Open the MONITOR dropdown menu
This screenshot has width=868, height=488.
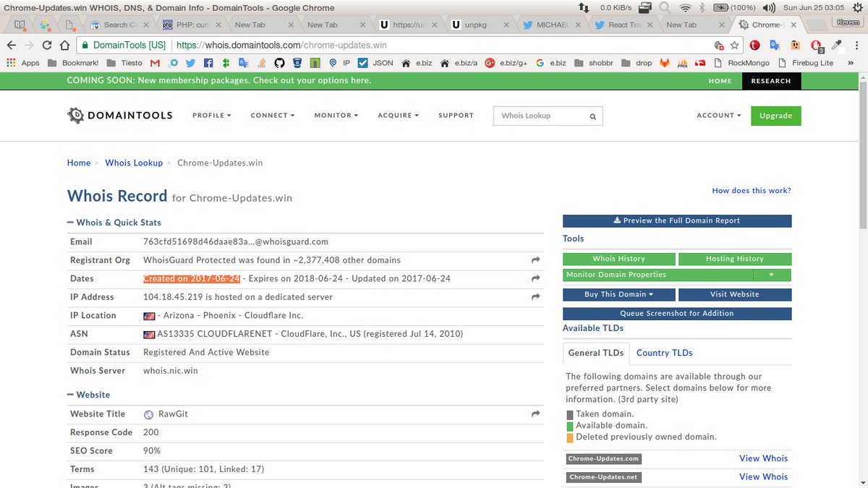[336, 116]
